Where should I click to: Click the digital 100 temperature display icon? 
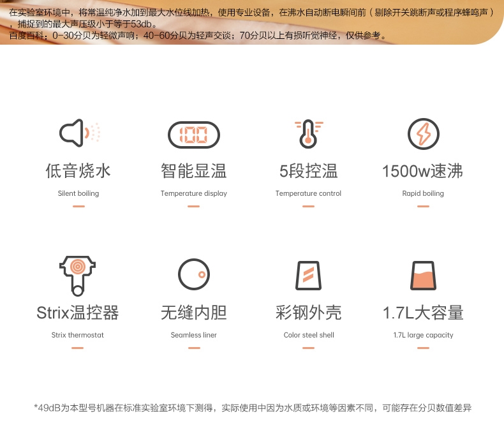tap(193, 135)
